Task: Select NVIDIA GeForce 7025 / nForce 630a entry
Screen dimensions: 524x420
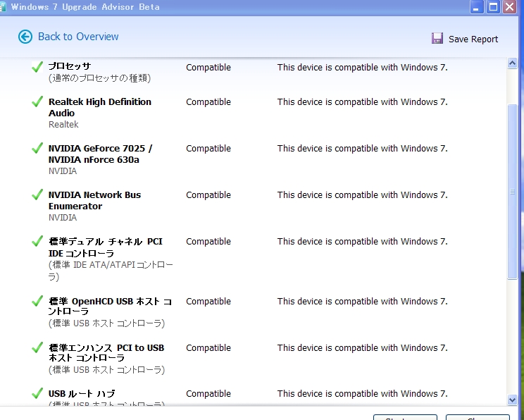Action: 101,154
